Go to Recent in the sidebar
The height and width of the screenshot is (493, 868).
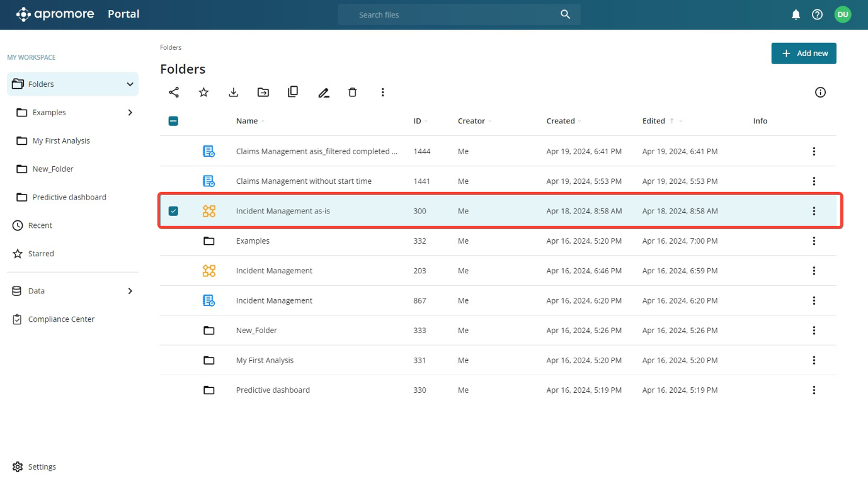coord(40,225)
